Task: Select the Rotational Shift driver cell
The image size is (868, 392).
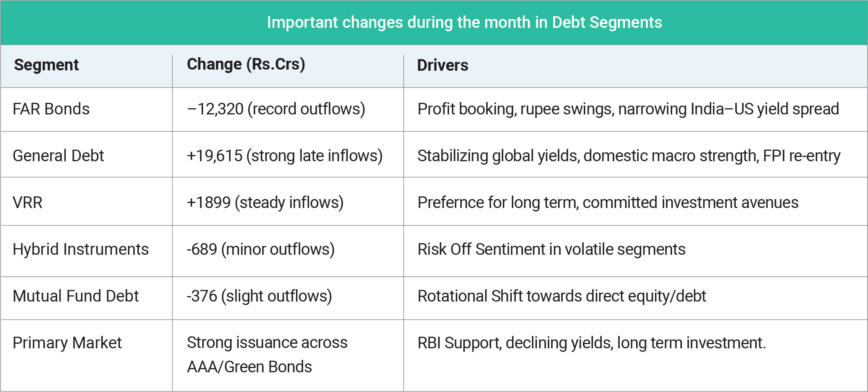Action: point(562,296)
